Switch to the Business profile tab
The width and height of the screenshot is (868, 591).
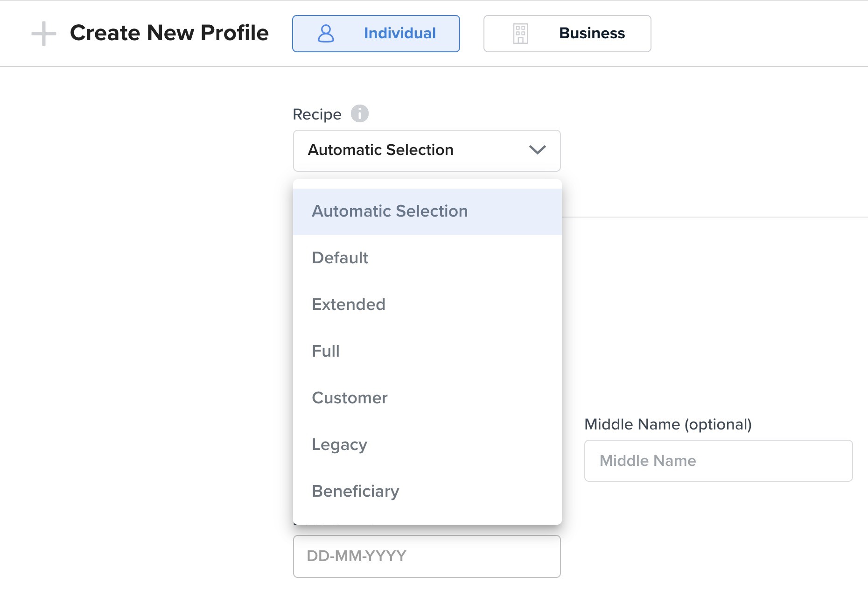tap(567, 34)
